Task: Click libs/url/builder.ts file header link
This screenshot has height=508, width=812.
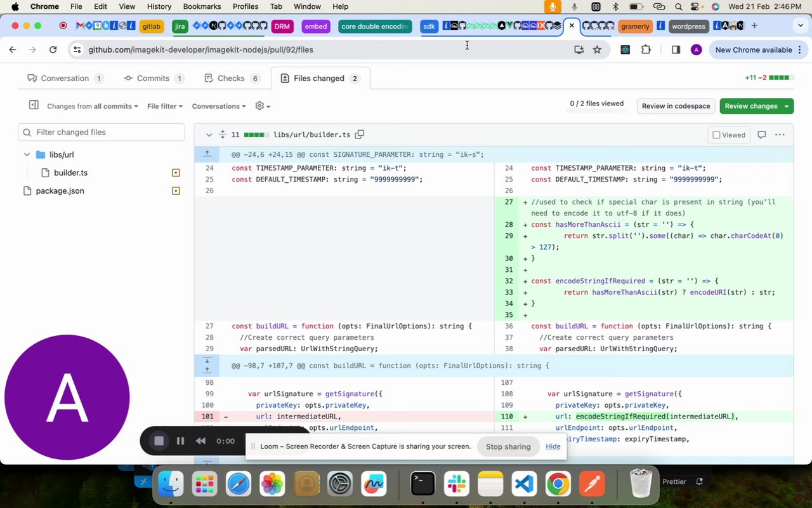Action: pos(311,135)
